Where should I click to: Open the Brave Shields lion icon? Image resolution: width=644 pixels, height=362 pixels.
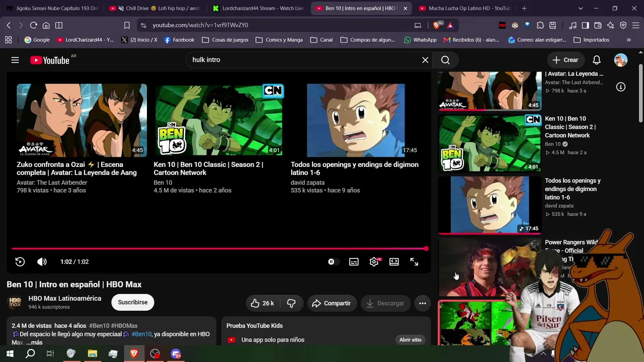[x=437, y=25]
